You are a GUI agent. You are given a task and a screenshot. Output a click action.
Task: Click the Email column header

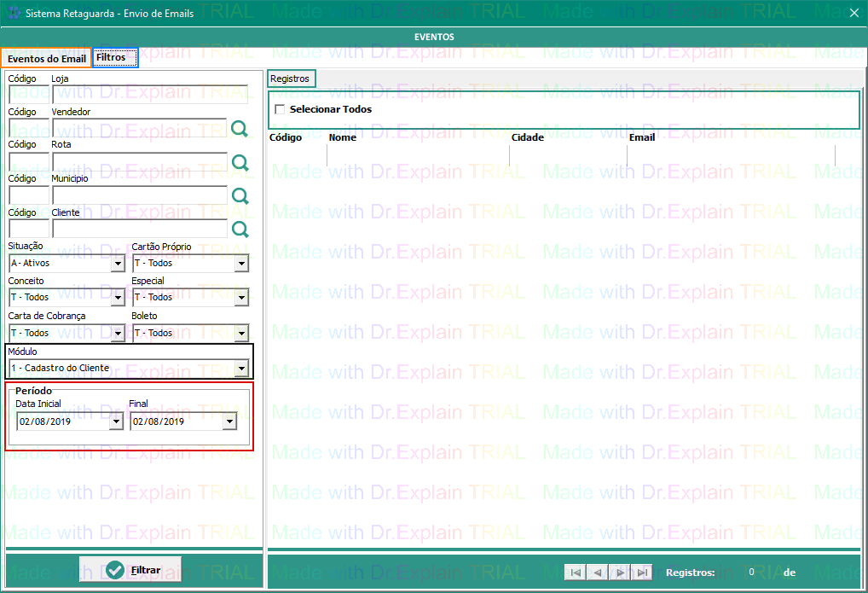click(642, 137)
